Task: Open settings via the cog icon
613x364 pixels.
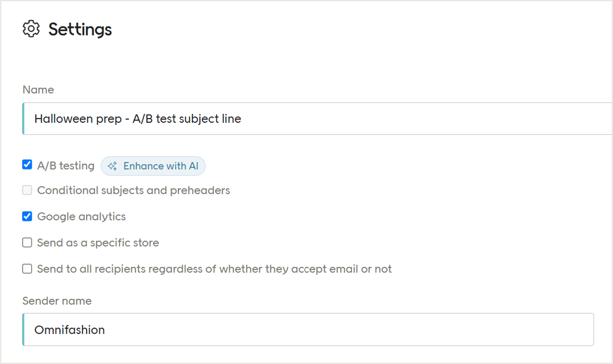Action: (x=31, y=29)
